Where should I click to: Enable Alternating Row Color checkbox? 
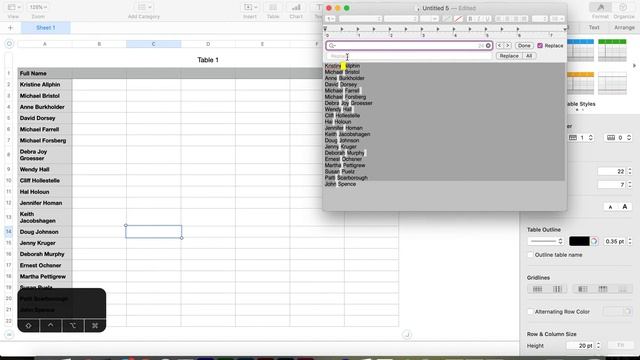click(x=531, y=311)
